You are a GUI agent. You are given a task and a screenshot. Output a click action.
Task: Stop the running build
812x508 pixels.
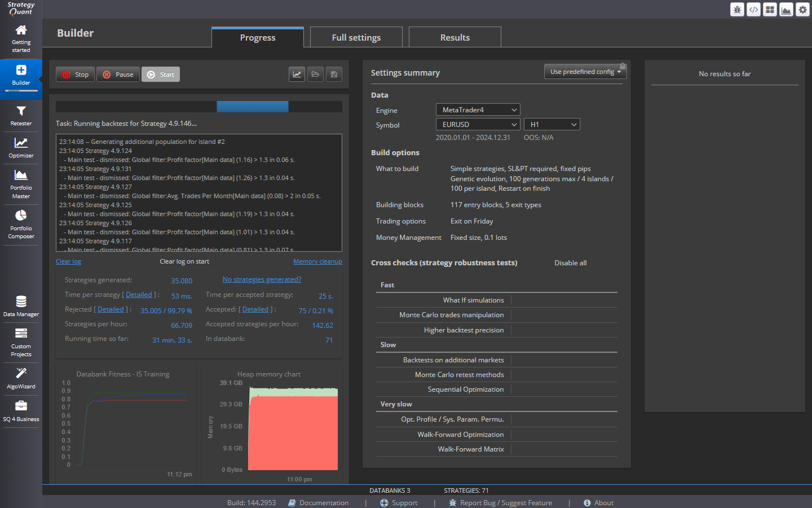[x=75, y=75]
